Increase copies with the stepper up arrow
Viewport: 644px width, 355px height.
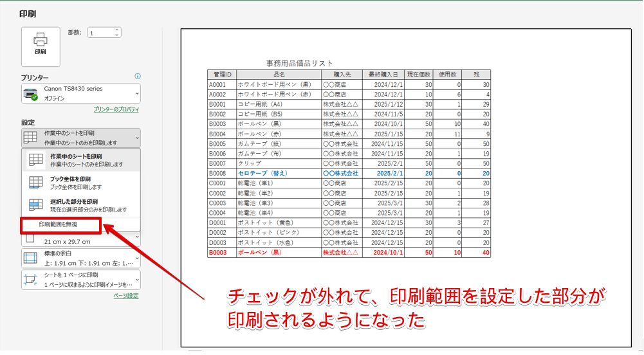tap(117, 30)
